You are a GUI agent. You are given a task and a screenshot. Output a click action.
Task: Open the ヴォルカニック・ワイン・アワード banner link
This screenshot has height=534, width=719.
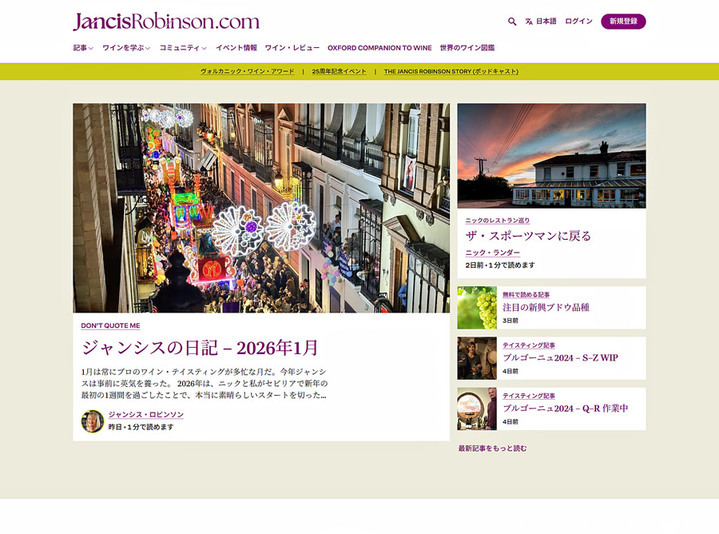(x=246, y=72)
